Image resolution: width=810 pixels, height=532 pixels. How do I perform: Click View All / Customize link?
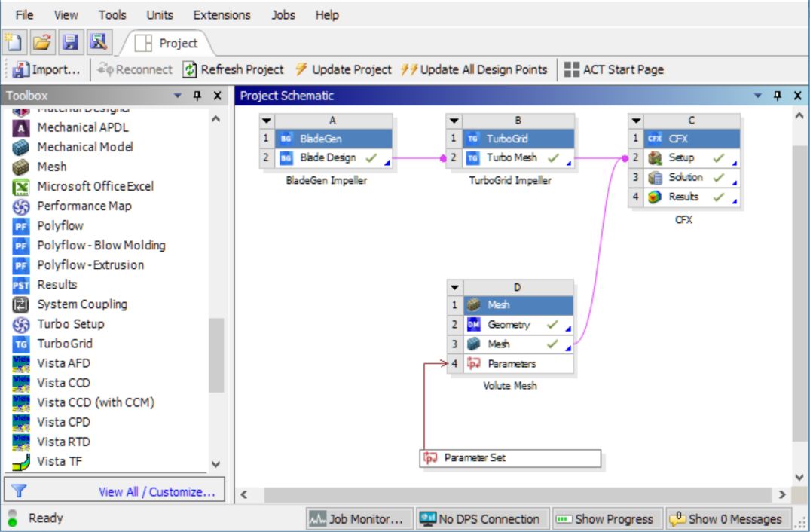coord(157,492)
